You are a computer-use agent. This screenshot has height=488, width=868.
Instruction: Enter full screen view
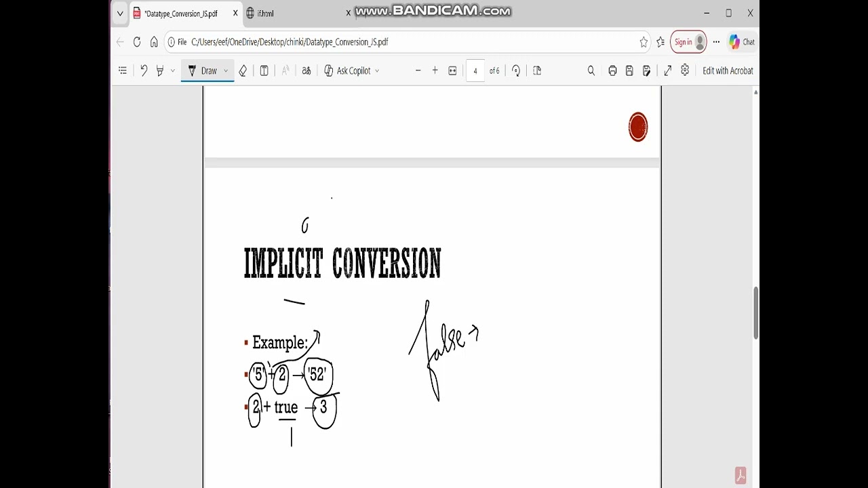668,70
